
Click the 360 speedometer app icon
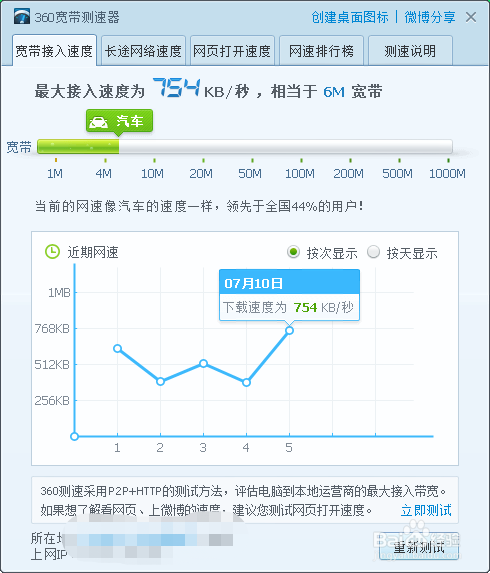pyautogui.click(x=22, y=17)
